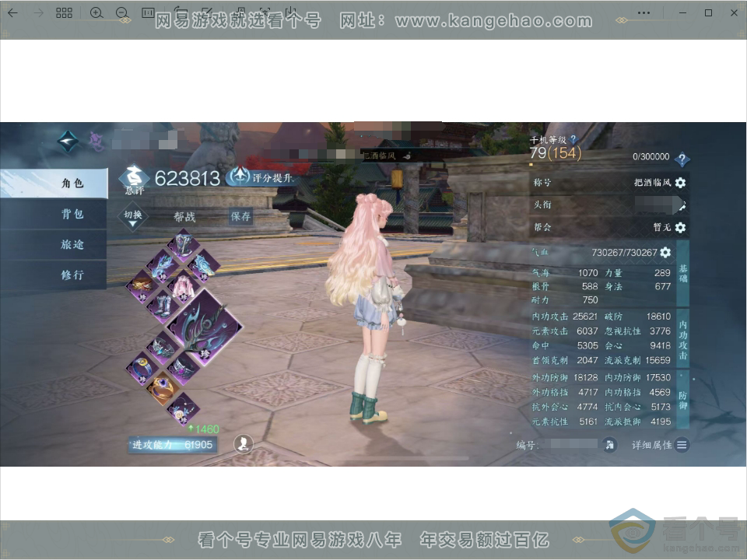Open the gear settings next to 帮会
Image resolution: width=747 pixels, height=560 pixels.
click(x=680, y=227)
